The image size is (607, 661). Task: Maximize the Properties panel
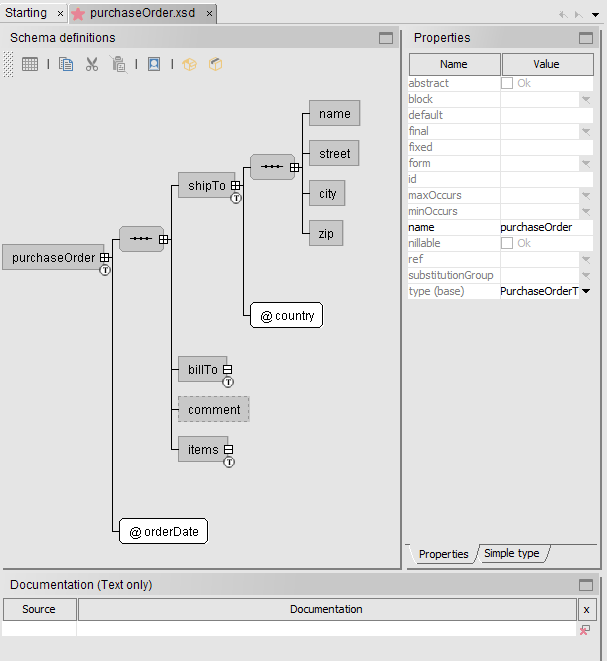click(586, 38)
